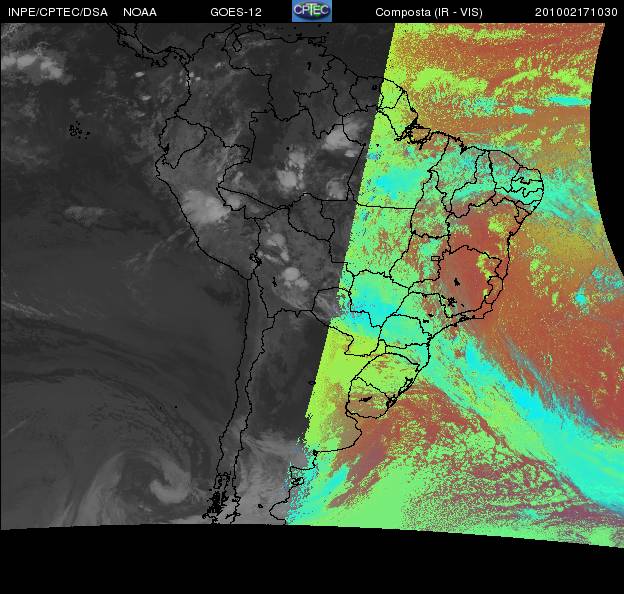Click the CPTEC logo in the header
This screenshot has width=624, height=594.
coord(312,11)
